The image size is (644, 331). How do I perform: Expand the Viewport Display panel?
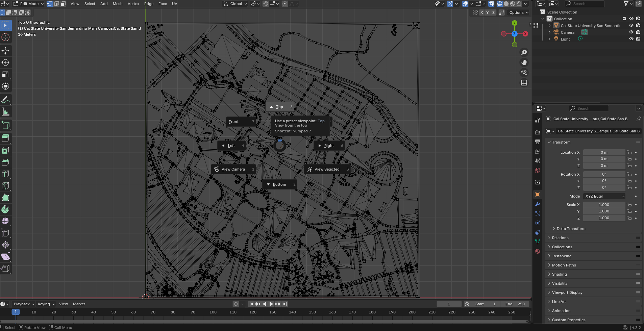pos(567,292)
